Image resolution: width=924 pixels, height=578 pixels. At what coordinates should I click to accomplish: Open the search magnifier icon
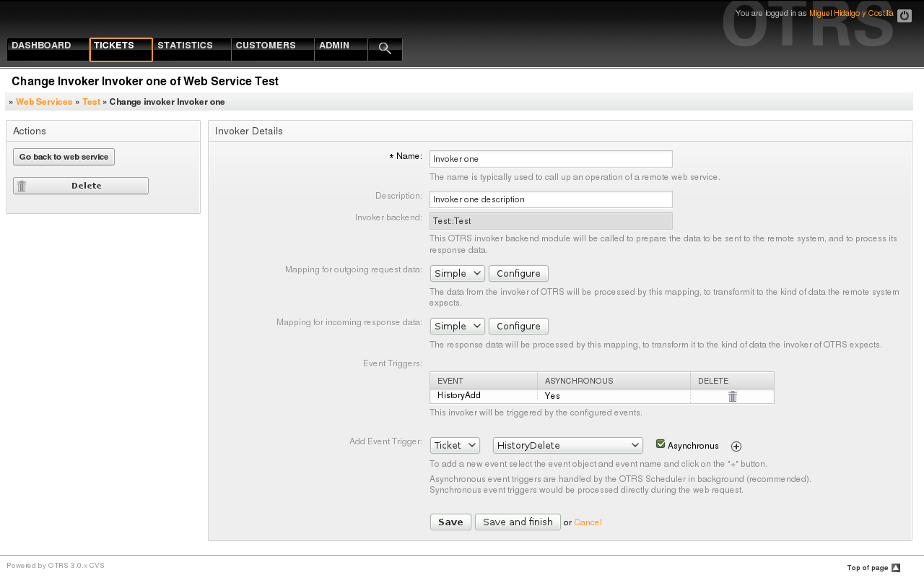385,48
